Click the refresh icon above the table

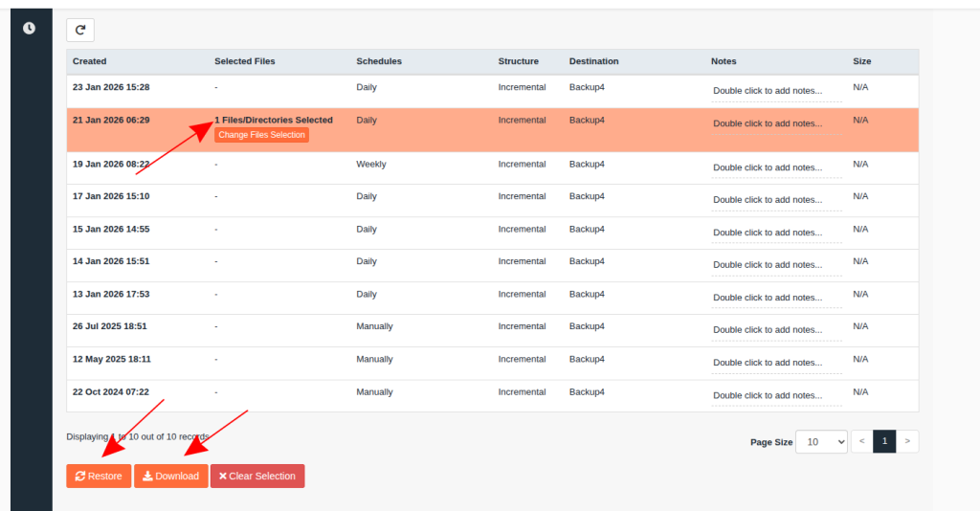tap(80, 30)
